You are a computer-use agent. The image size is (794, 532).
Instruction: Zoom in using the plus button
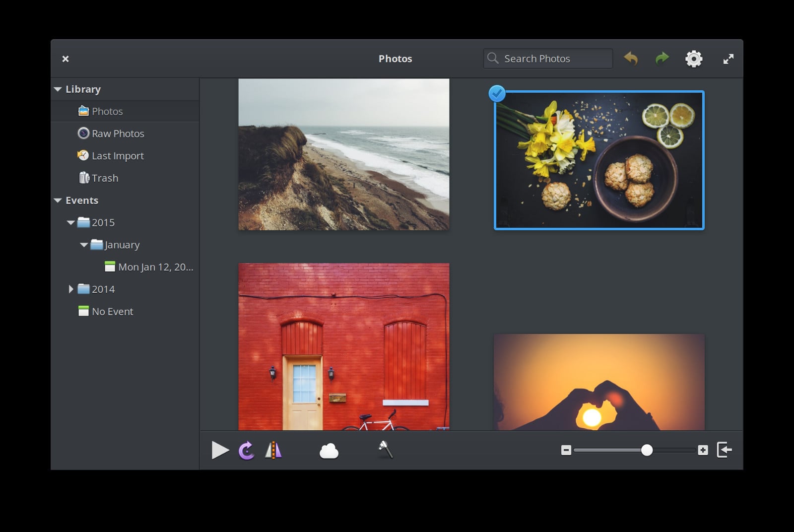[x=703, y=450]
